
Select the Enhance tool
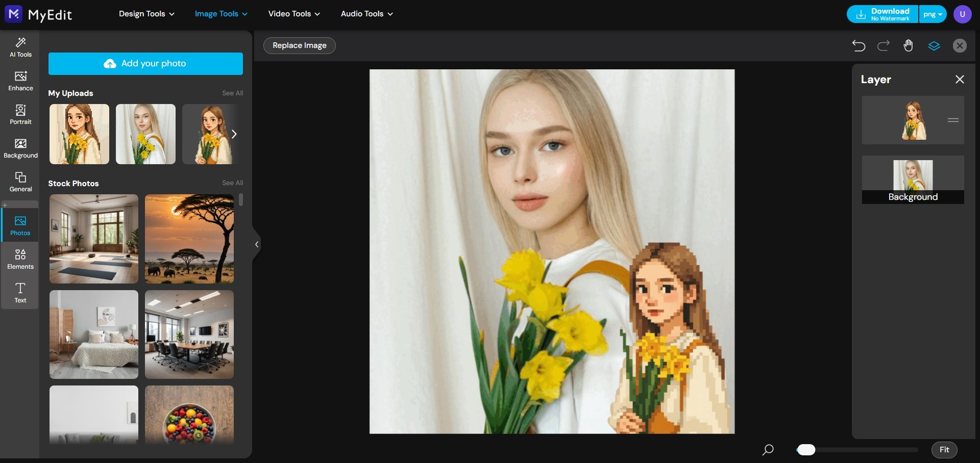pyautogui.click(x=20, y=81)
